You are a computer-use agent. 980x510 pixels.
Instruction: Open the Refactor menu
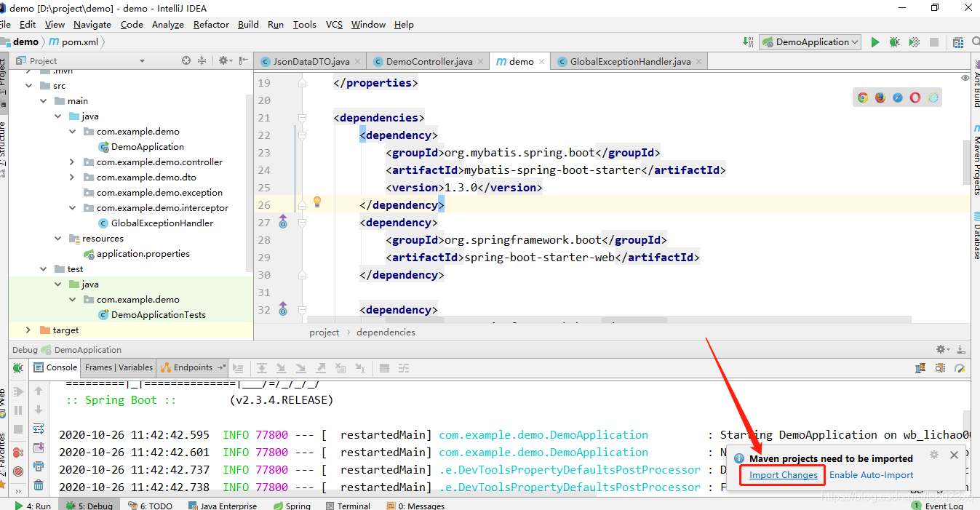[211, 25]
